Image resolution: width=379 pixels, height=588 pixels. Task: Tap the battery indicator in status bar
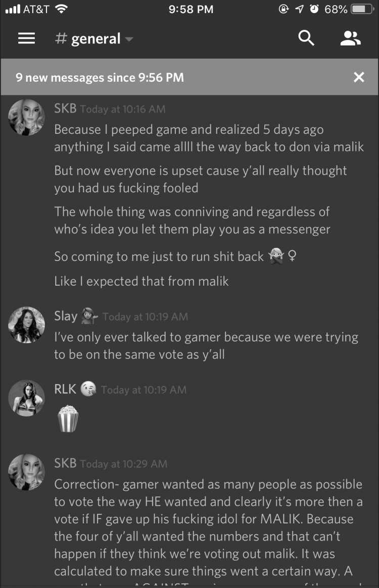362,9
